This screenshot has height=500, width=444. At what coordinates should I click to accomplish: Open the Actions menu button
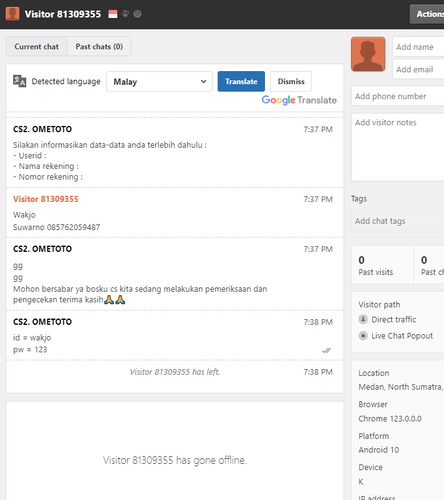click(427, 14)
